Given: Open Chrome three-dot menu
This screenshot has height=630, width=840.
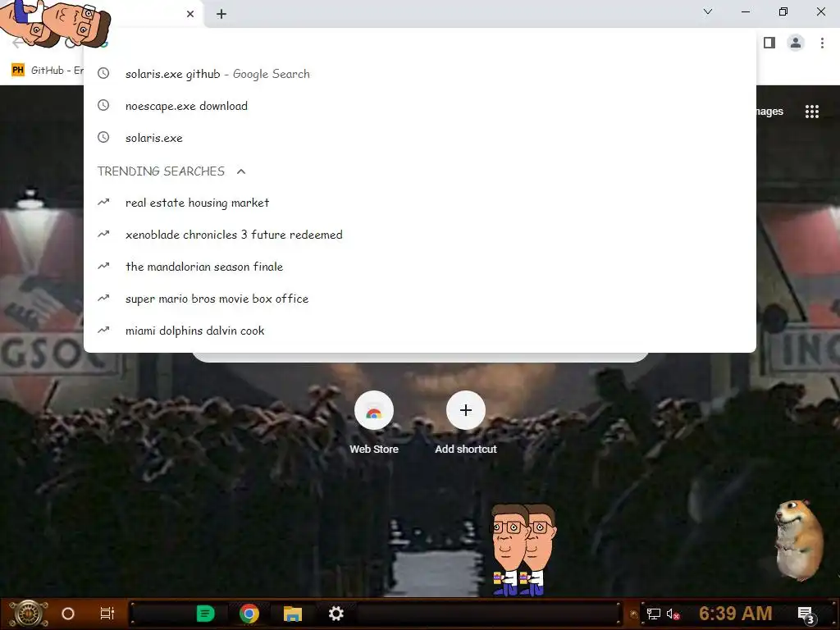Looking at the screenshot, I should pyautogui.click(x=822, y=43).
